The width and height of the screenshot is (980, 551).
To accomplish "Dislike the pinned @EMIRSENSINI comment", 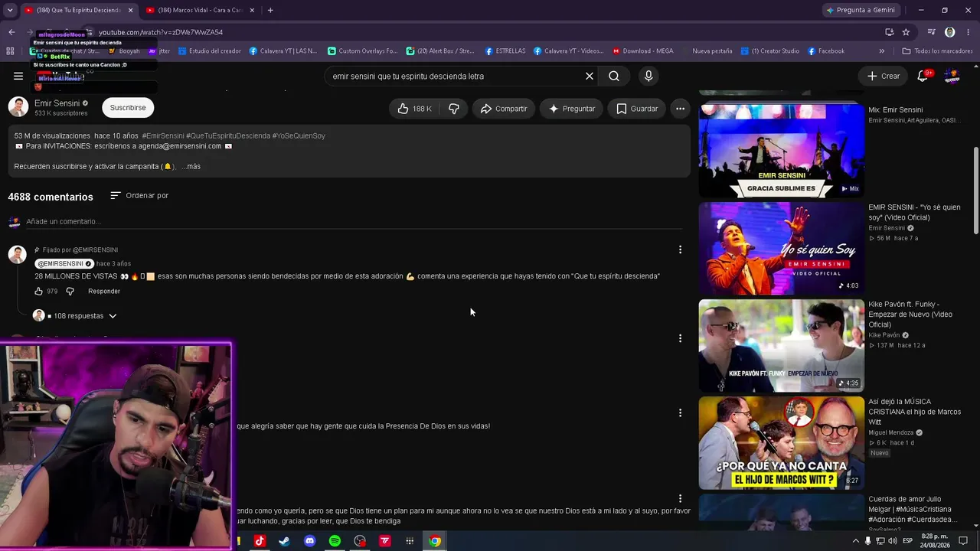I will [70, 292].
